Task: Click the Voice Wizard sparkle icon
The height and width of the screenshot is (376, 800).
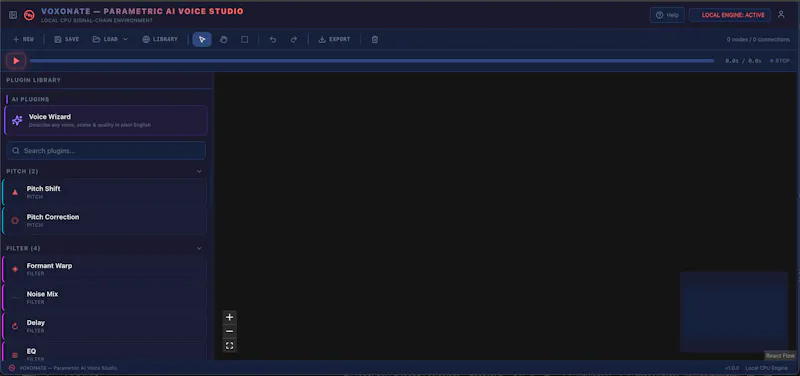Action: [x=17, y=120]
